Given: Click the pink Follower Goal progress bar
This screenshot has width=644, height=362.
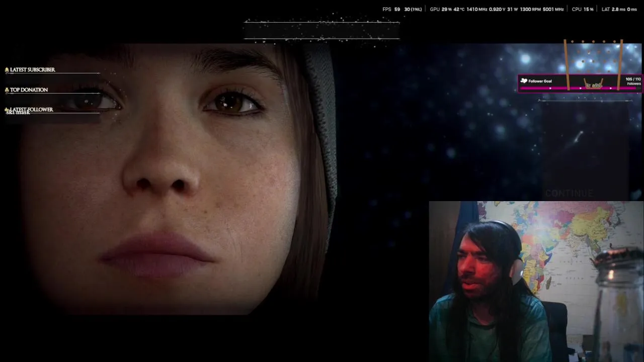Looking at the screenshot, I should point(581,88).
